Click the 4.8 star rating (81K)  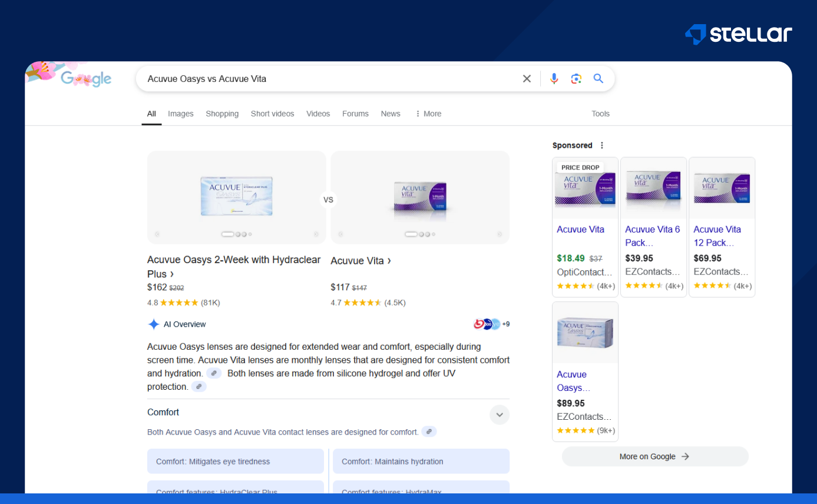point(184,303)
